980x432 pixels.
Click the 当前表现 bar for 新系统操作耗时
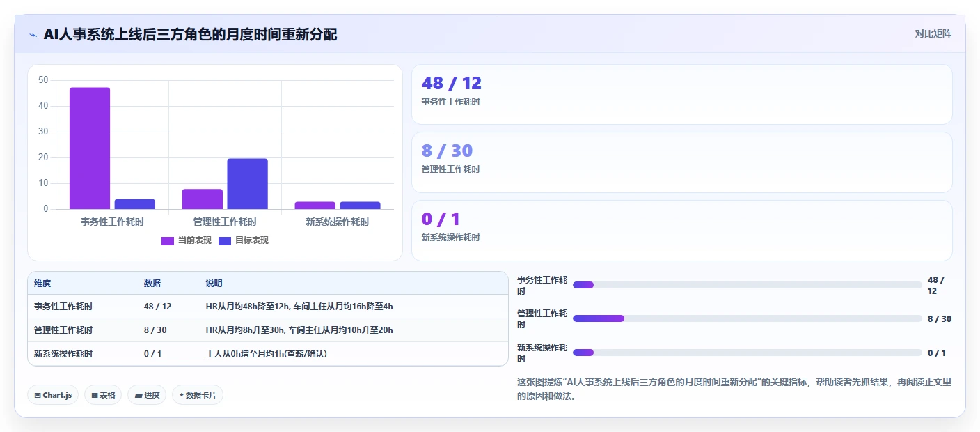coord(315,206)
